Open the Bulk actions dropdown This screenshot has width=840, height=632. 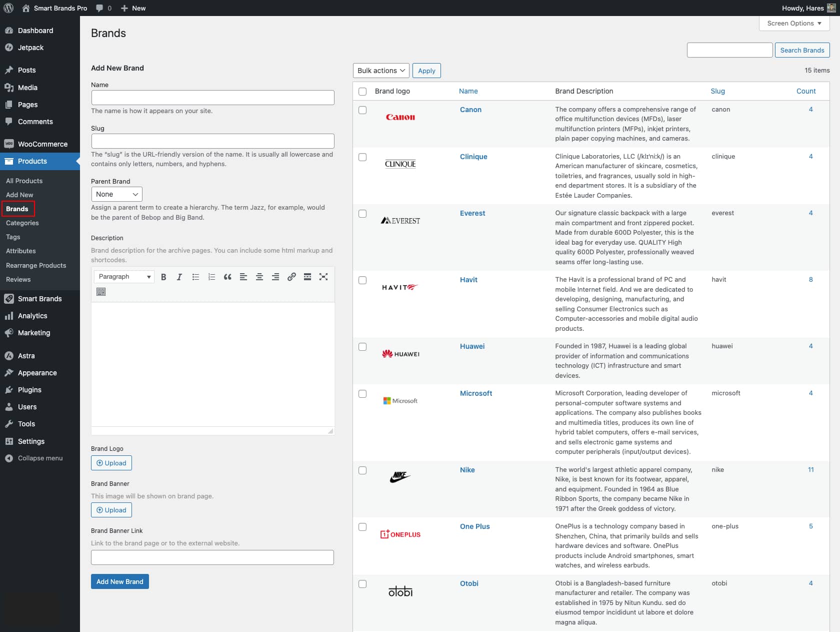(x=381, y=71)
